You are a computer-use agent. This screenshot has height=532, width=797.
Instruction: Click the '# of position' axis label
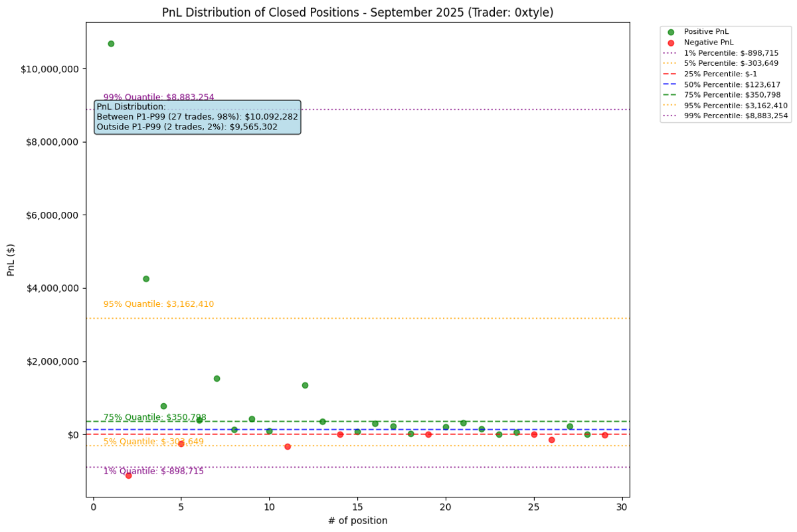coord(358,521)
